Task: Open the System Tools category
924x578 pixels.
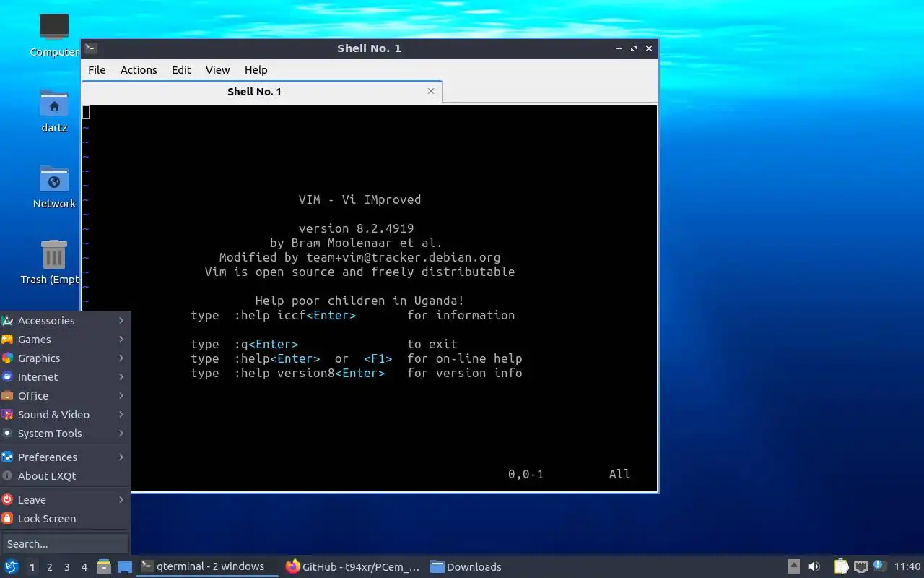Action: [x=65, y=433]
